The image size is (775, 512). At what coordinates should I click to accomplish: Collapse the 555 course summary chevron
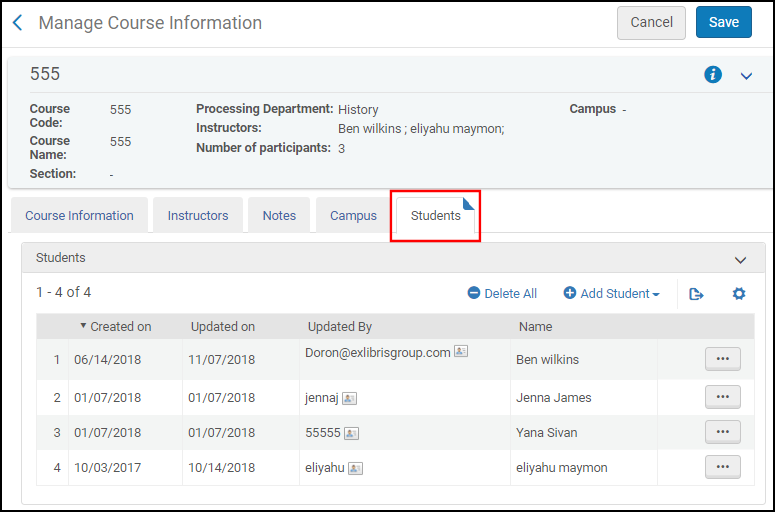[x=746, y=76]
